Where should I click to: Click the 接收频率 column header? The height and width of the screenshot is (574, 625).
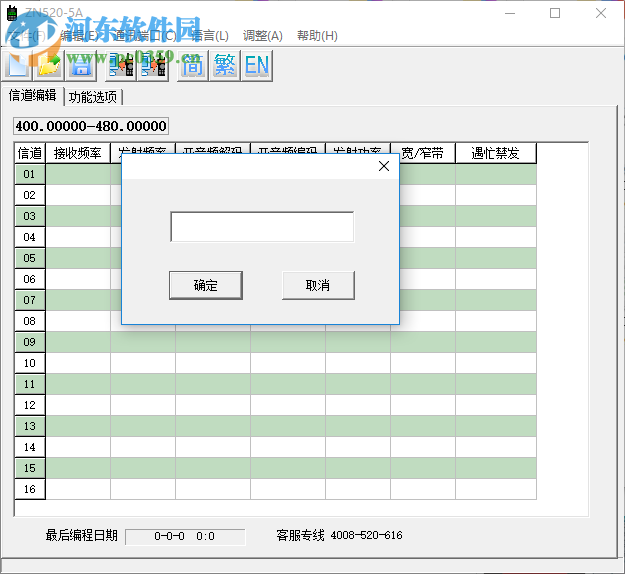pyautogui.click(x=78, y=153)
